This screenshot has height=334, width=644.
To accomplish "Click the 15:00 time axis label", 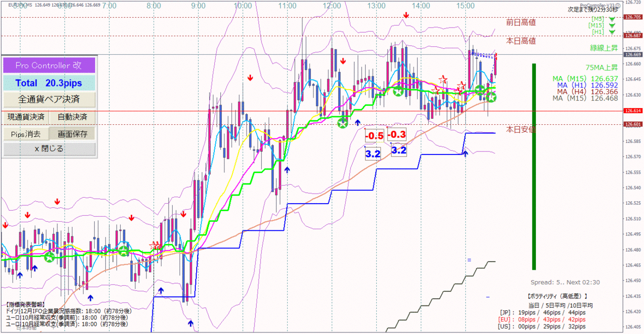I will [465, 6].
